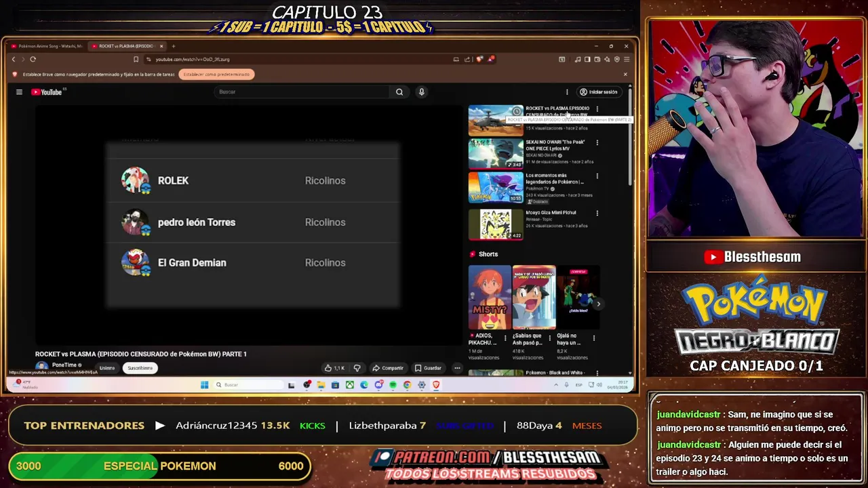This screenshot has height=488, width=868.
Task: Click Suscribirme subscribe button
Action: [140, 368]
